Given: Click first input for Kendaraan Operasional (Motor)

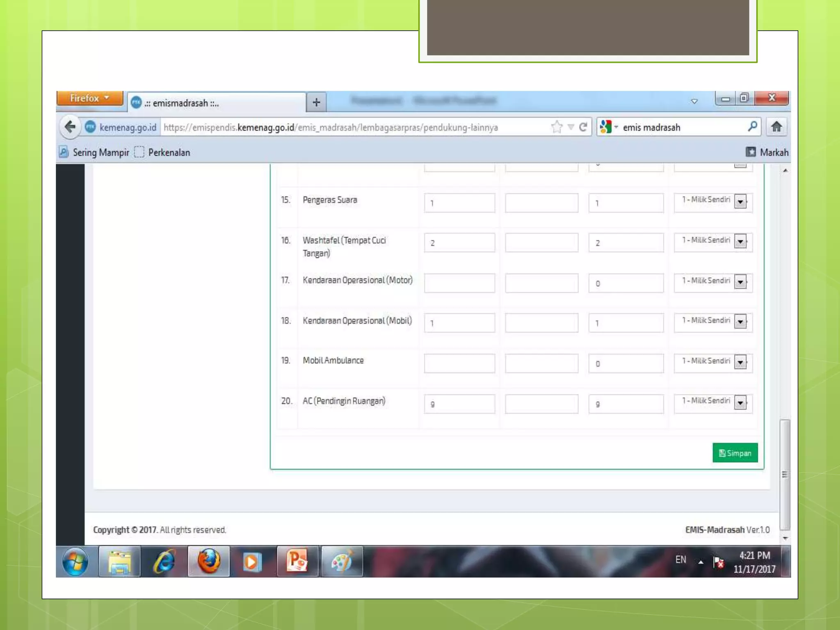Looking at the screenshot, I should [459, 283].
